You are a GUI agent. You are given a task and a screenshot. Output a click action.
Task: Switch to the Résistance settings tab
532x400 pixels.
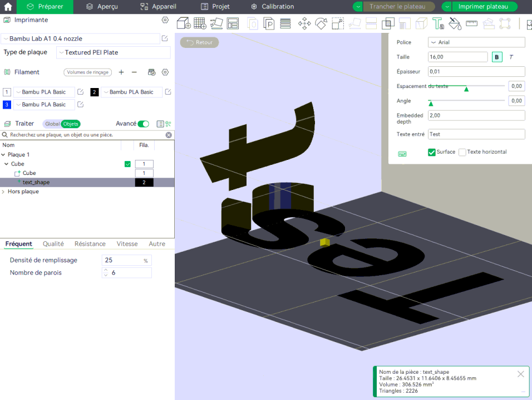90,244
